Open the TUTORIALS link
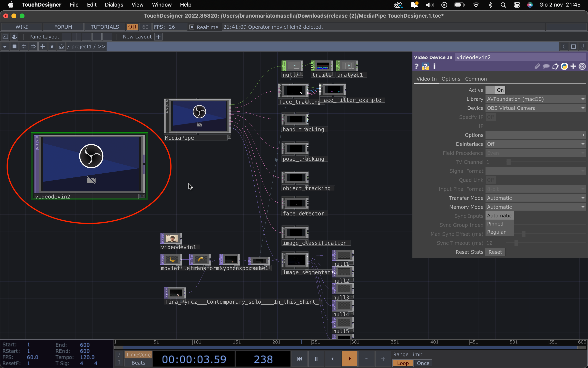This screenshot has width=588, height=368. 105,27
